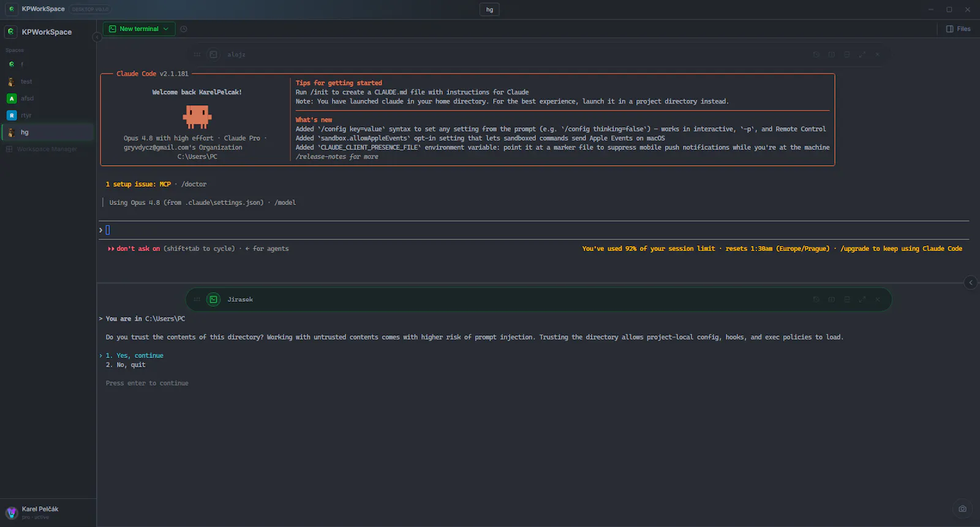This screenshot has height=527, width=980.
Task: Click the Claude Code prompt input line
Action: 533,230
